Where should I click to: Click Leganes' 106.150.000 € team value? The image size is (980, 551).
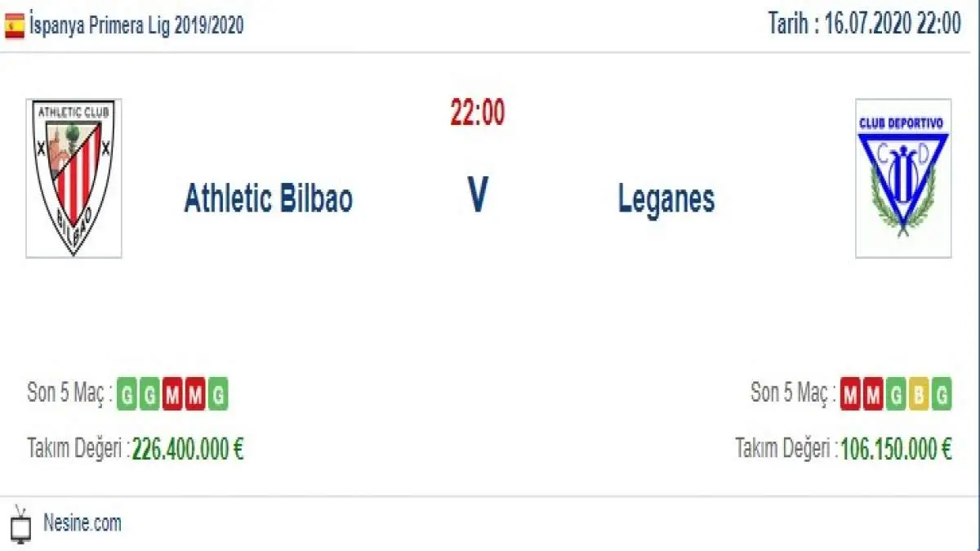click(x=896, y=449)
